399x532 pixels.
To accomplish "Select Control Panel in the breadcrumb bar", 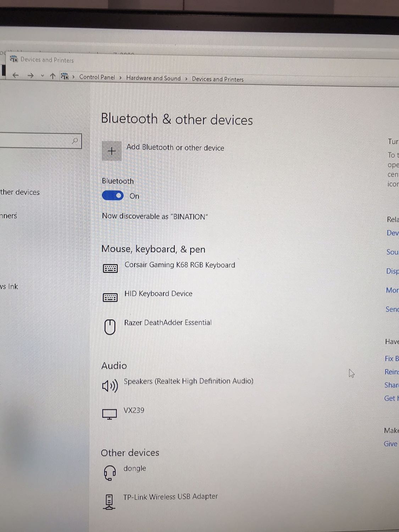I will pos(97,77).
